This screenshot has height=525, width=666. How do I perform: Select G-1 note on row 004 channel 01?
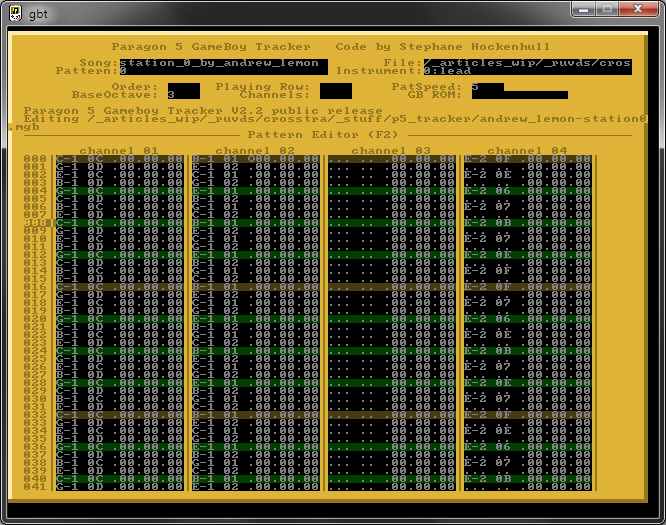click(67, 191)
